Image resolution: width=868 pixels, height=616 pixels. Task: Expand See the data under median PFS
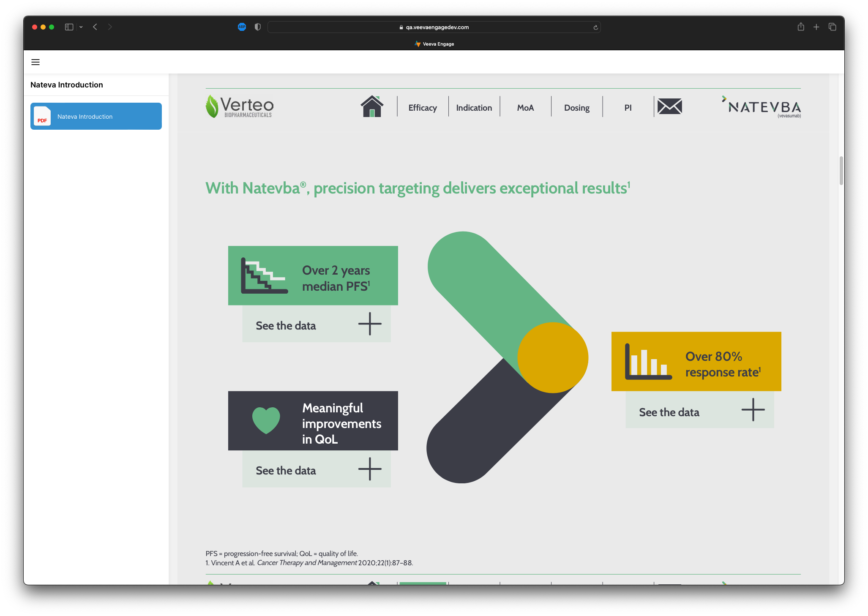[x=369, y=324]
